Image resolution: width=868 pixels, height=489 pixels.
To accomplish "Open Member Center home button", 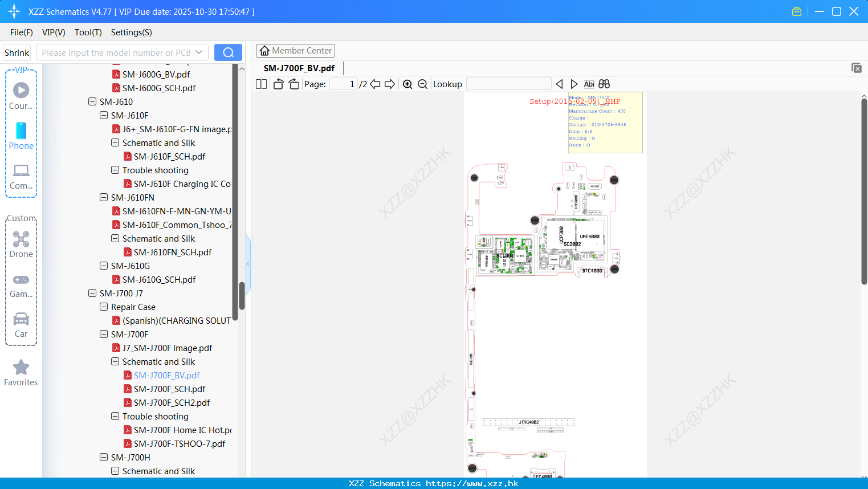I will 295,51.
